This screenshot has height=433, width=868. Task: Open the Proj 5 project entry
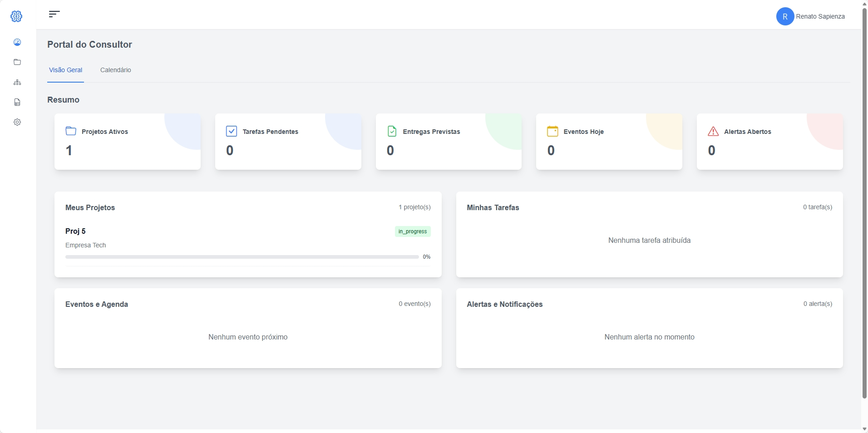pos(75,231)
